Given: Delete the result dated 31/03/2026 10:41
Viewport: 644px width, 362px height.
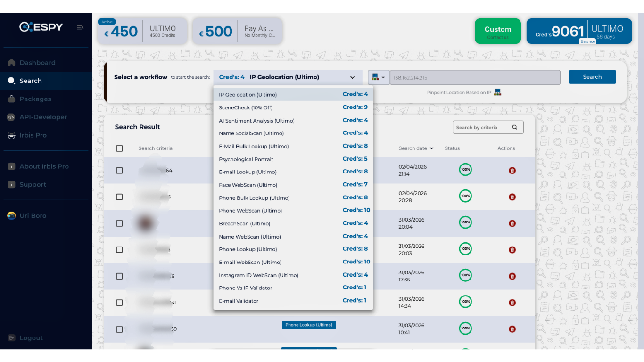Looking at the screenshot, I should [x=512, y=329].
